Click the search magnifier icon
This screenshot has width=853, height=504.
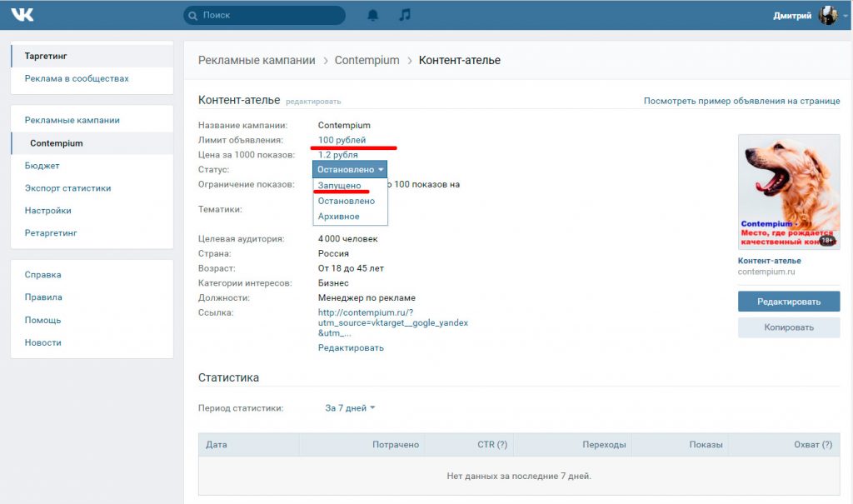(x=193, y=15)
